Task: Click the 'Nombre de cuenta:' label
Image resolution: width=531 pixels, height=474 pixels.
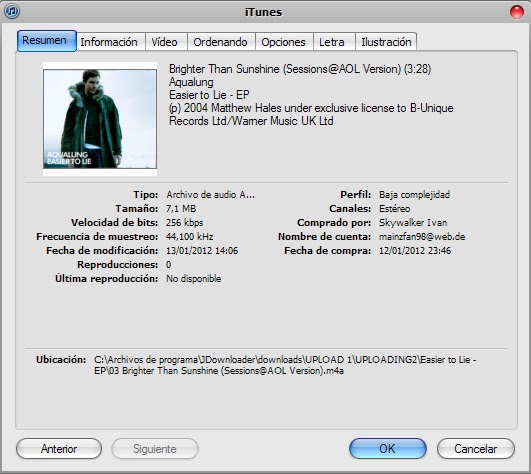Action: click(324, 236)
